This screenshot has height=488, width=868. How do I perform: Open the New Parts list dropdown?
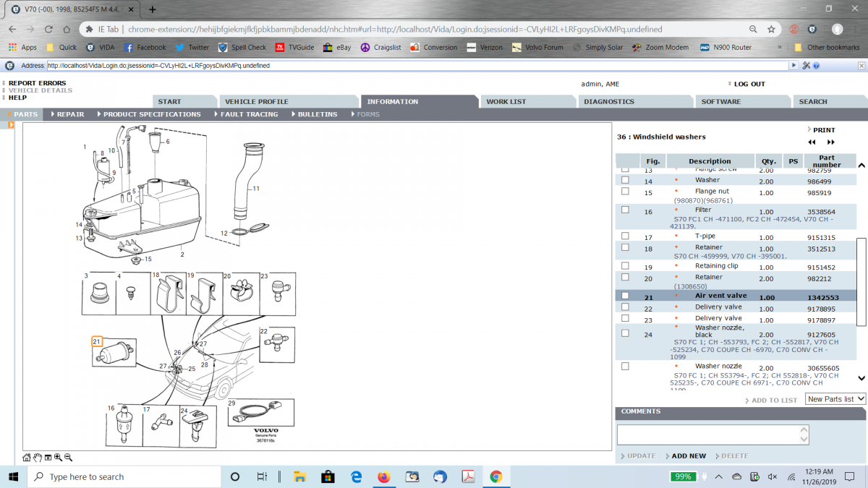835,399
